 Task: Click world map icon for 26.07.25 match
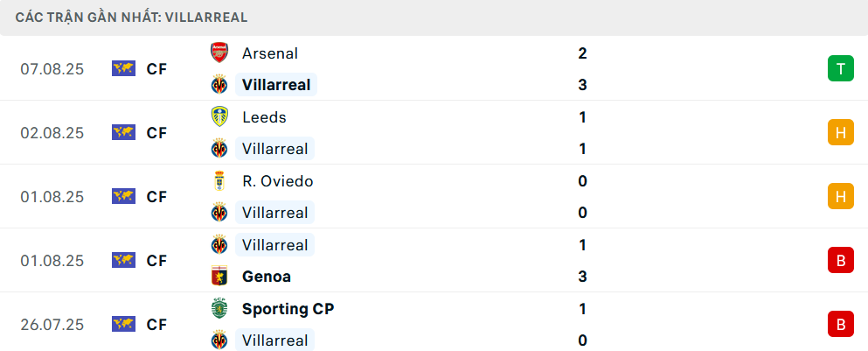(x=123, y=324)
